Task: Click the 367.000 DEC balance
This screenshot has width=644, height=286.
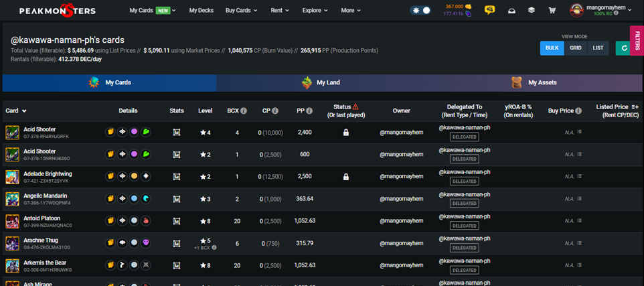Action: 458,7
